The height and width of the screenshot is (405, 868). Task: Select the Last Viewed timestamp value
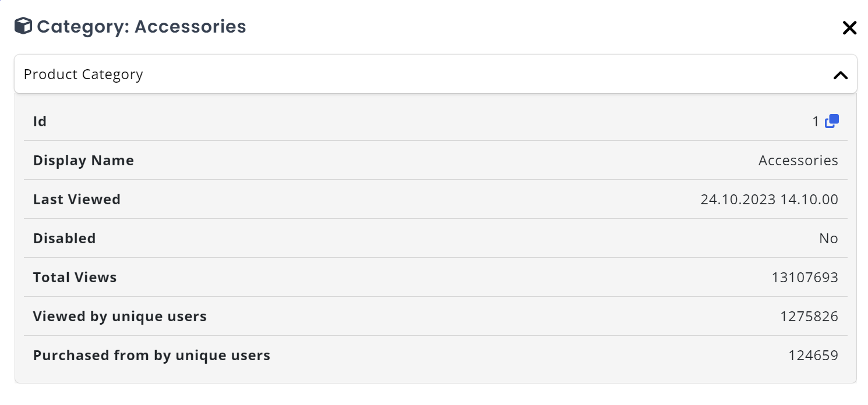pyautogui.click(x=770, y=199)
